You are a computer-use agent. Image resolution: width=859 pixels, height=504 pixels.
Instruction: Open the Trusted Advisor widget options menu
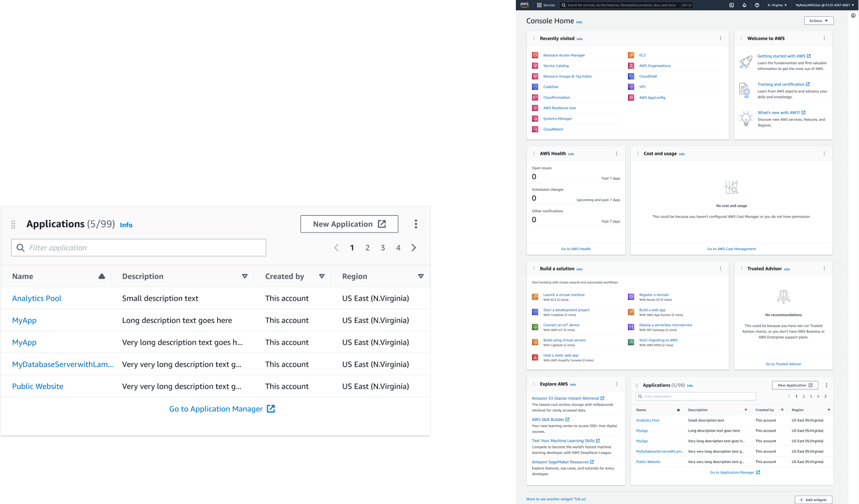[824, 269]
